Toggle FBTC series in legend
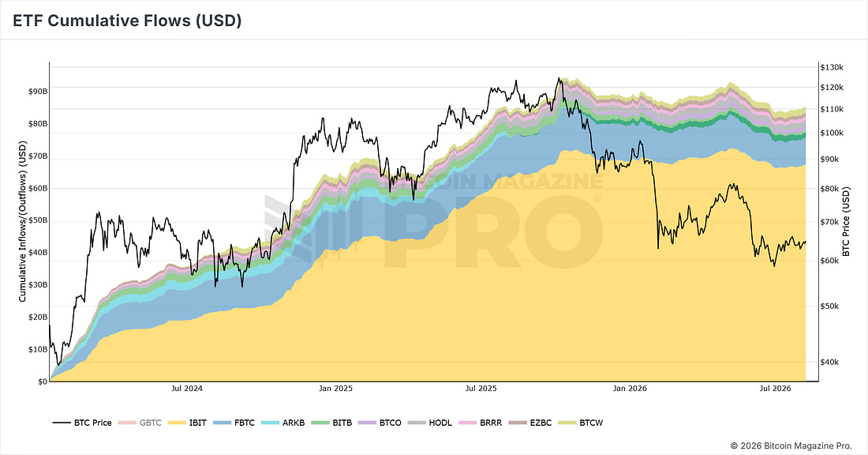Viewport: 868px width, 455px height. (x=234, y=423)
